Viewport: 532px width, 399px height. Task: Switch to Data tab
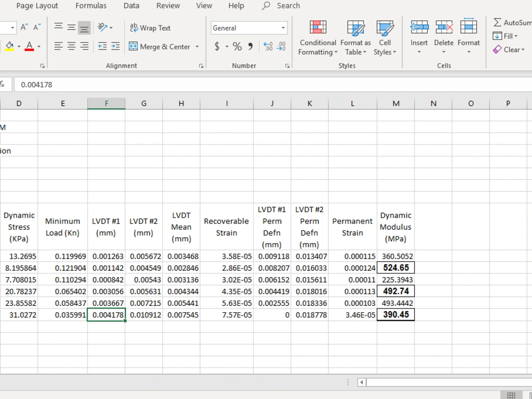click(x=131, y=6)
